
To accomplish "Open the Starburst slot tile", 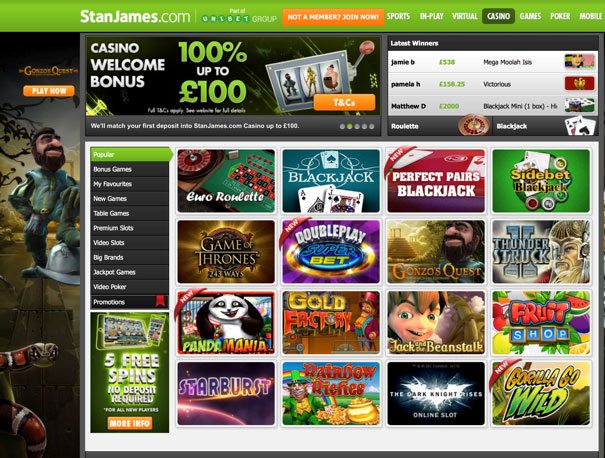I will point(226,393).
